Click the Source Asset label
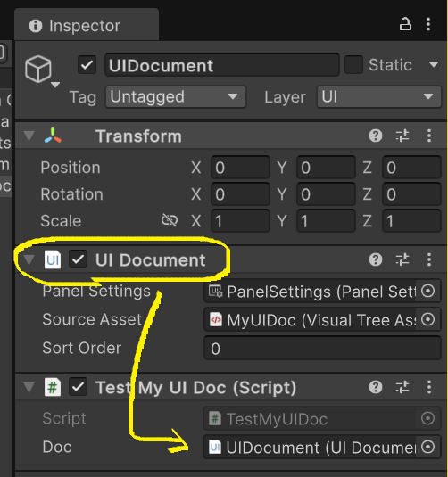The height and width of the screenshot is (477, 448). 92,319
